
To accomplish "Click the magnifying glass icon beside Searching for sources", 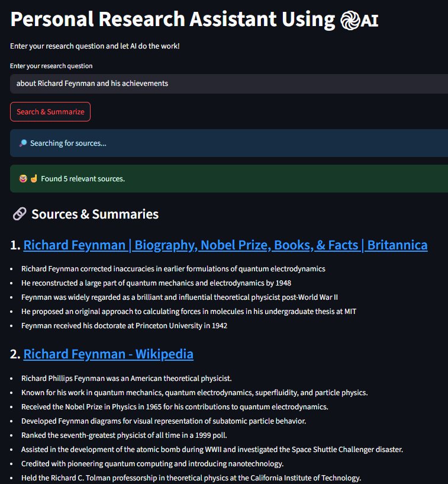I will click(x=23, y=143).
